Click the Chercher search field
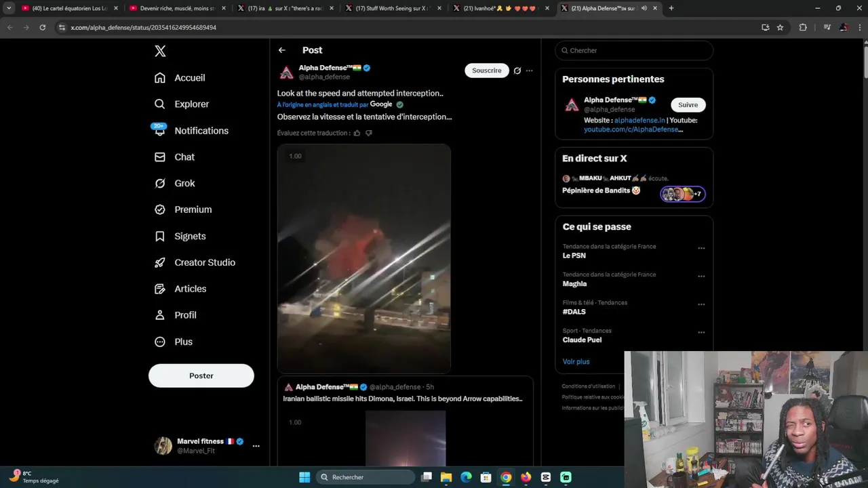Image resolution: width=868 pixels, height=488 pixels. 634,50
